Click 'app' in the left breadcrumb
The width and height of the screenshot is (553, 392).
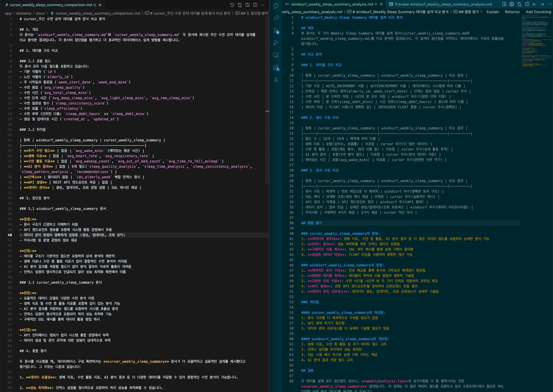click(x=8, y=13)
